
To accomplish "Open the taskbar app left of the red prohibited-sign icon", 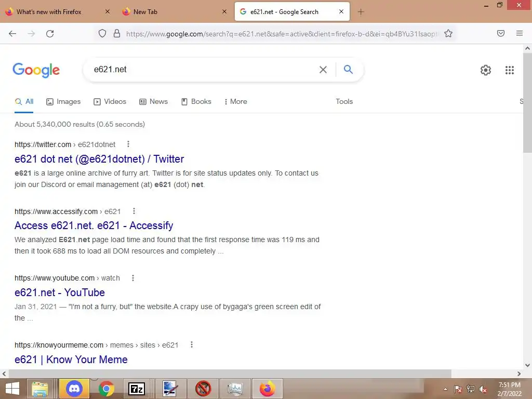I will pyautogui.click(x=169, y=389).
